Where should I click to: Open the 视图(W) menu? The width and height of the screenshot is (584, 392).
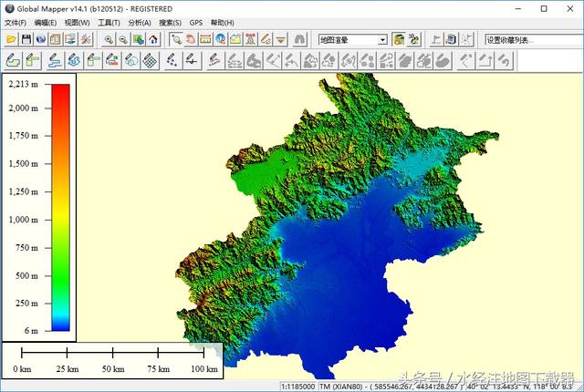pos(77,23)
